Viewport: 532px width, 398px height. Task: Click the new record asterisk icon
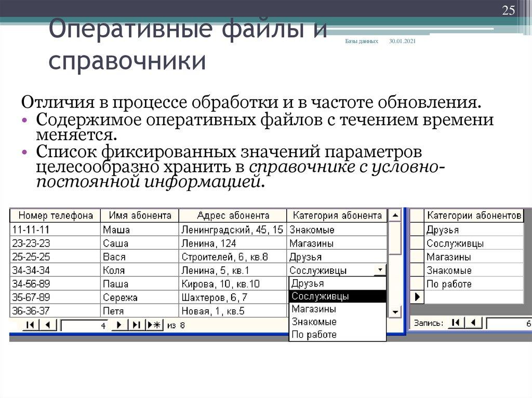pyautogui.click(x=153, y=324)
